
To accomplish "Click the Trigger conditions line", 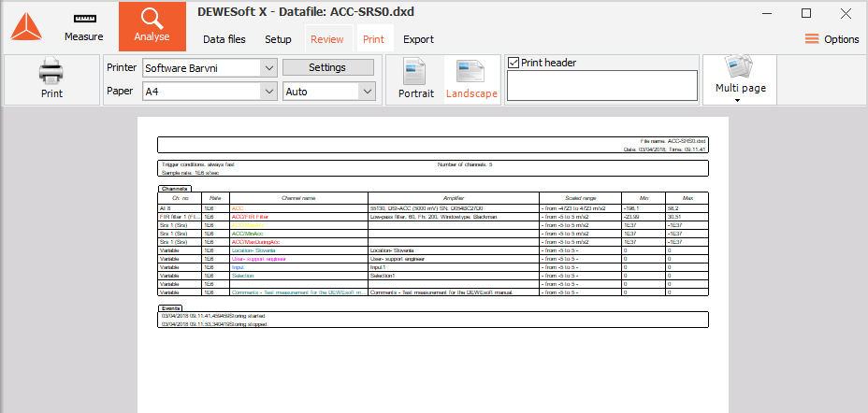I will point(198,164).
